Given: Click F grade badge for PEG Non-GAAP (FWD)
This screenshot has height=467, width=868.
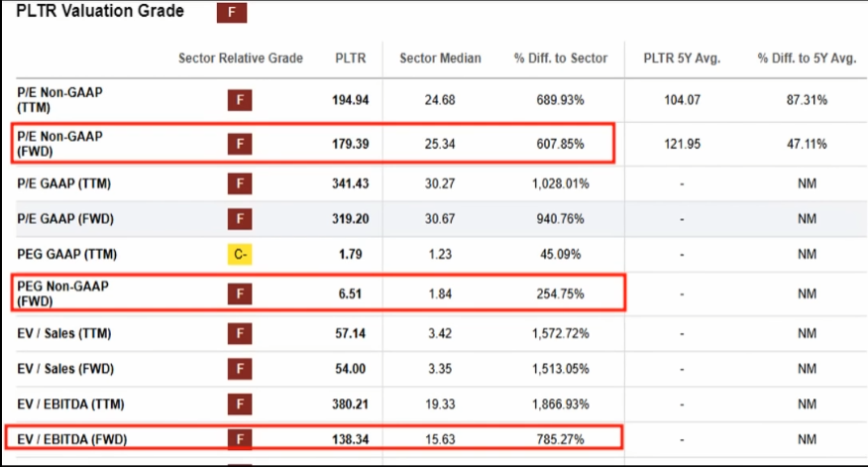Looking at the screenshot, I should click(x=238, y=294).
